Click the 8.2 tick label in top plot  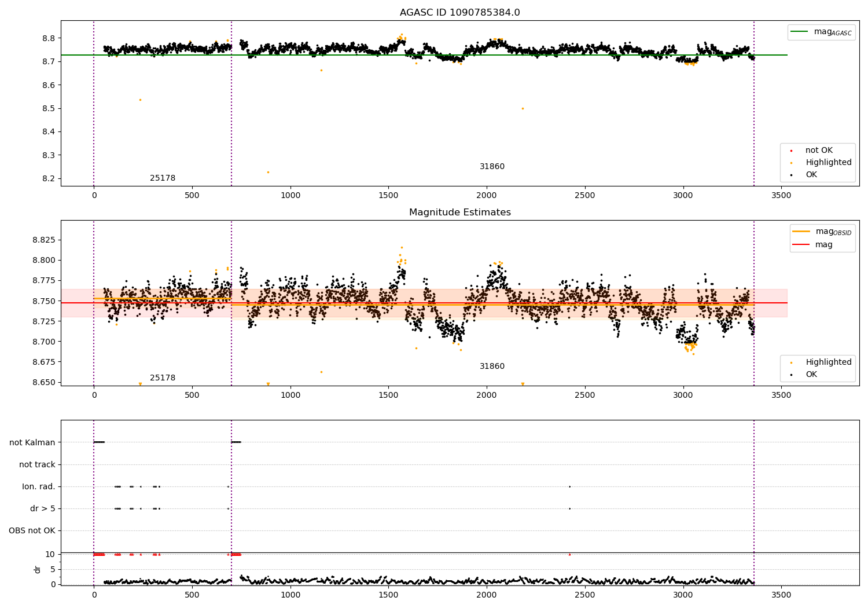(49, 178)
